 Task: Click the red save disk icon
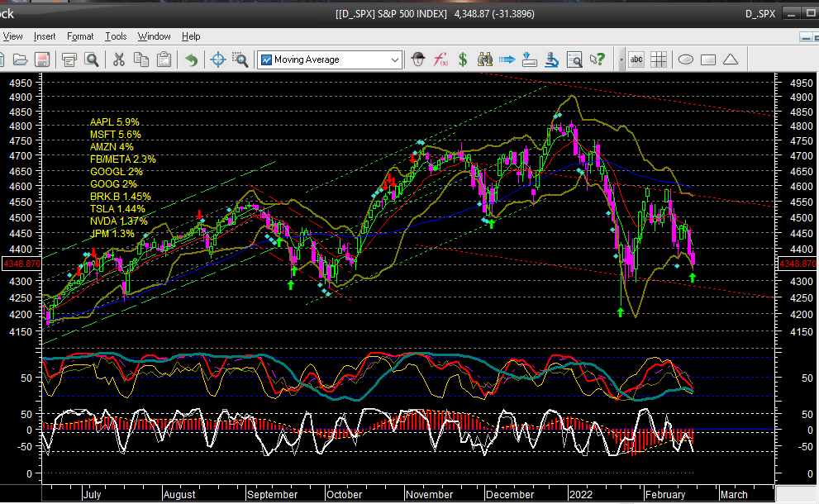coord(41,59)
